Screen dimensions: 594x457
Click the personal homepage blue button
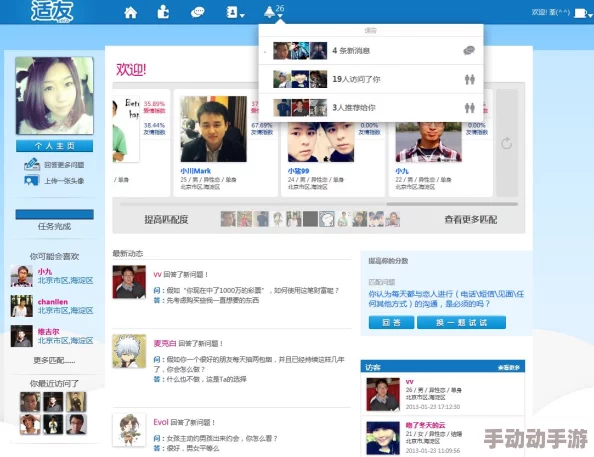55,146
